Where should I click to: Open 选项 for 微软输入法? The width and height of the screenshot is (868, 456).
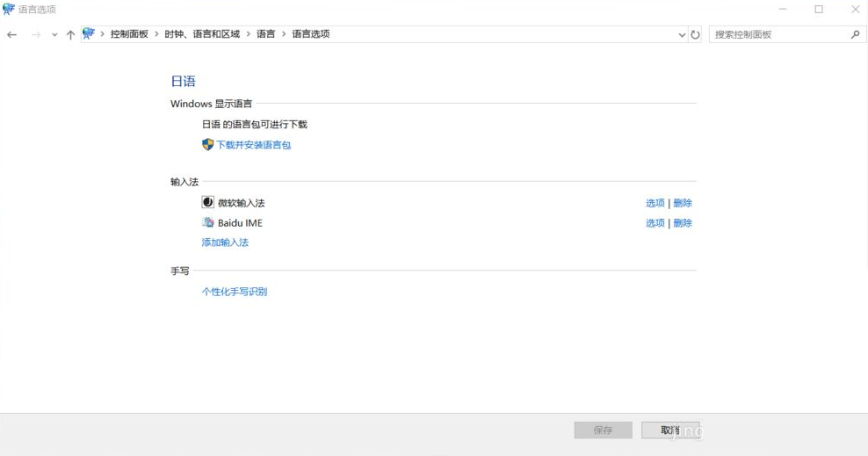pyautogui.click(x=655, y=203)
